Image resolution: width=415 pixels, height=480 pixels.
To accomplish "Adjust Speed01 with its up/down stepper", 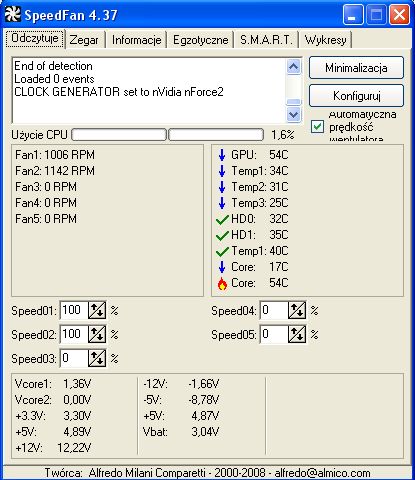I will pyautogui.click(x=97, y=310).
